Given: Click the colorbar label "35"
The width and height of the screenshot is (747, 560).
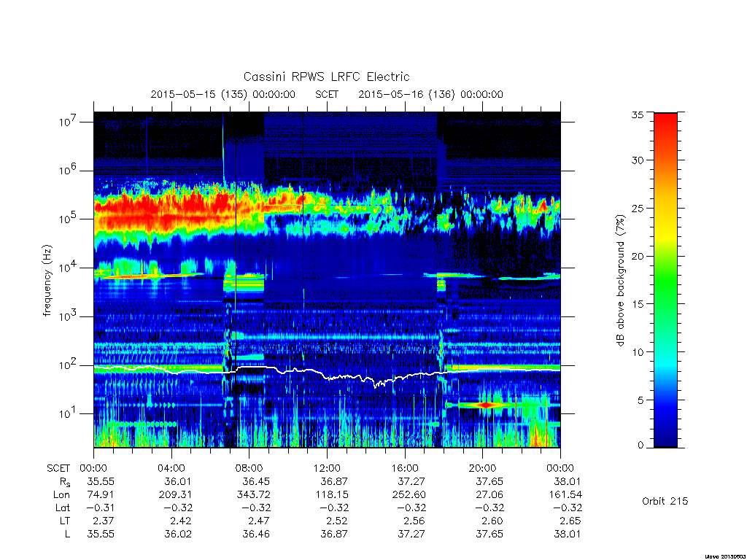Looking at the screenshot, I should pos(638,114).
